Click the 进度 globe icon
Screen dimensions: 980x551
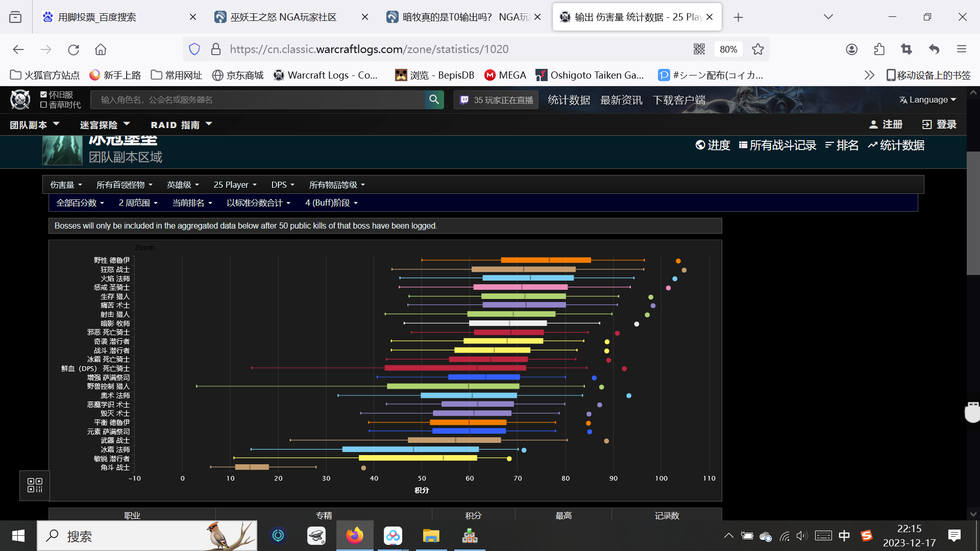pos(700,145)
